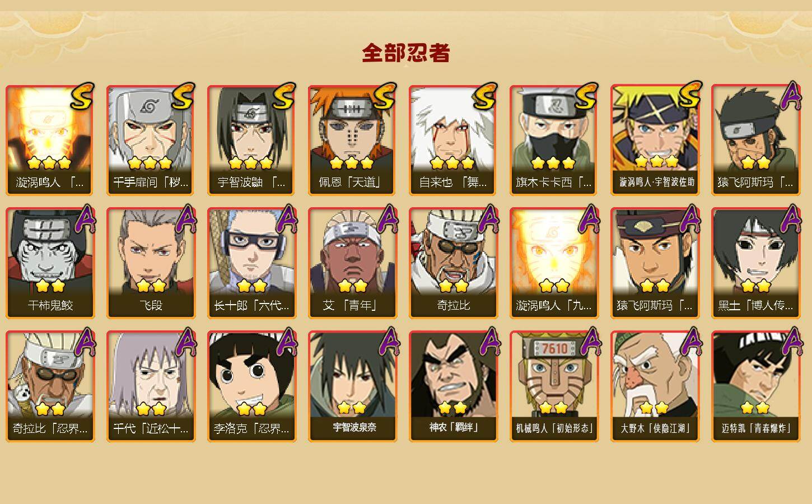Screen dimensions: 812x504
Task: Click the three-star rating on 自来也 card
Action: pyautogui.click(x=452, y=163)
